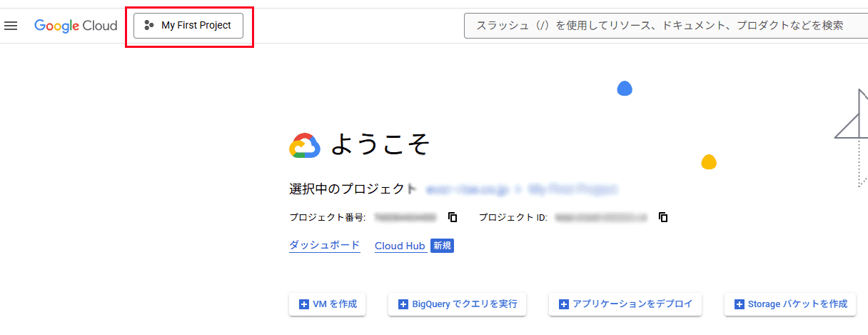Select BigQuery でクエリを実行
Image resolution: width=868 pixels, height=335 pixels.
(458, 304)
